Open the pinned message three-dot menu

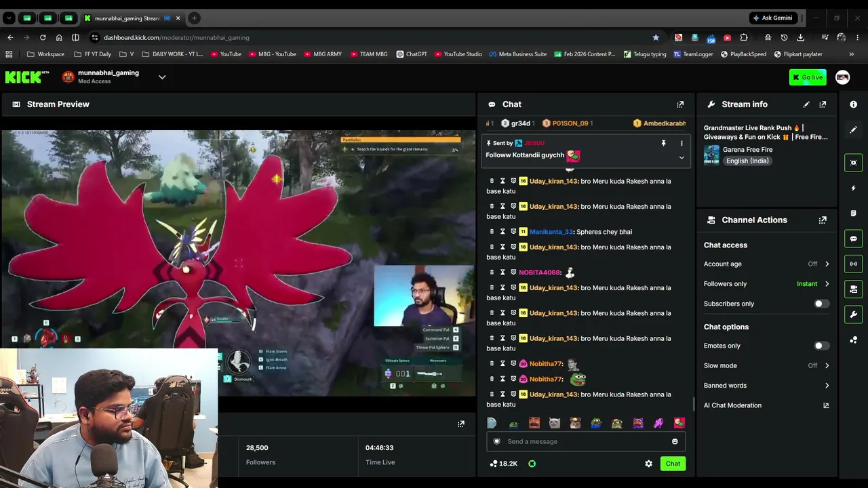(682, 143)
